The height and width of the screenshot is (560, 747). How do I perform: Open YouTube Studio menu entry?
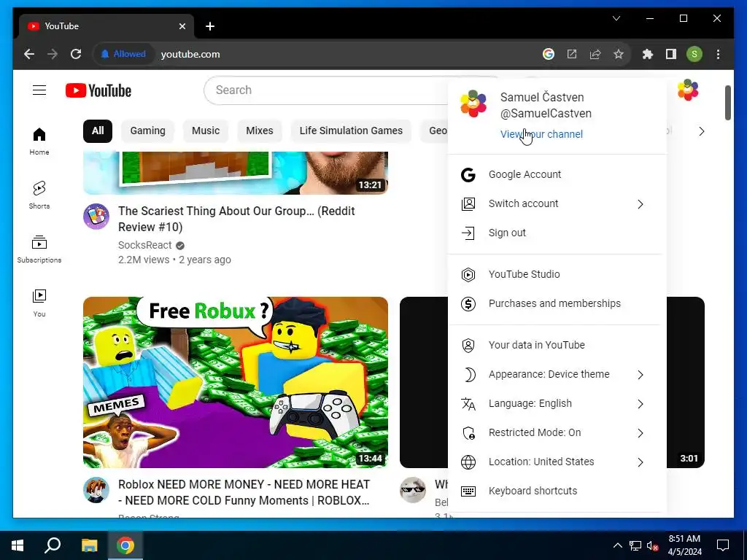point(555,275)
